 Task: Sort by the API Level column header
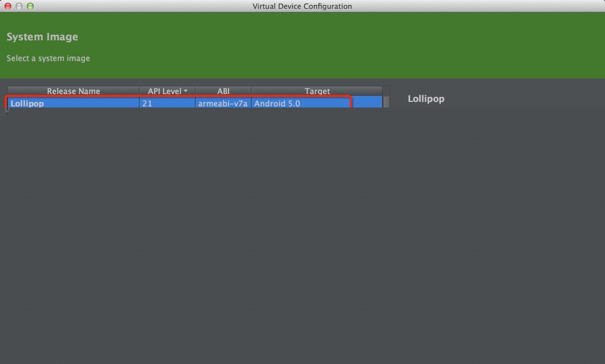167,91
